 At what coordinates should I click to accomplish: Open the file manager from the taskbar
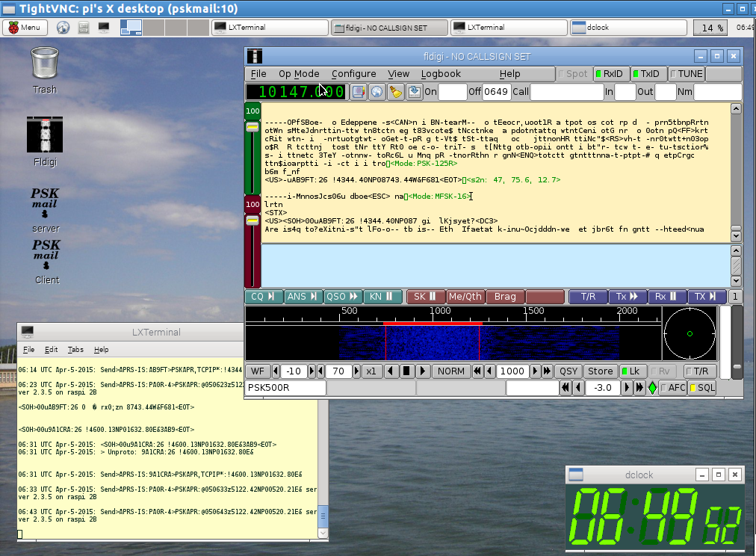click(x=84, y=28)
